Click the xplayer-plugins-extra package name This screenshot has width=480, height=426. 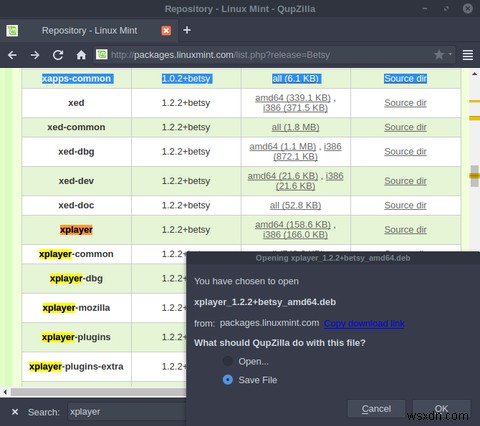click(76, 366)
